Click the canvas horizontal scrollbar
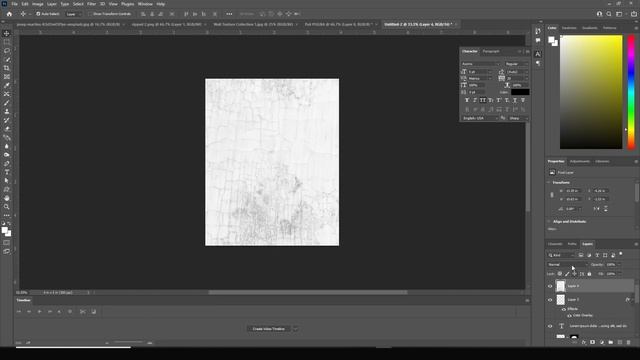 tap(308, 292)
